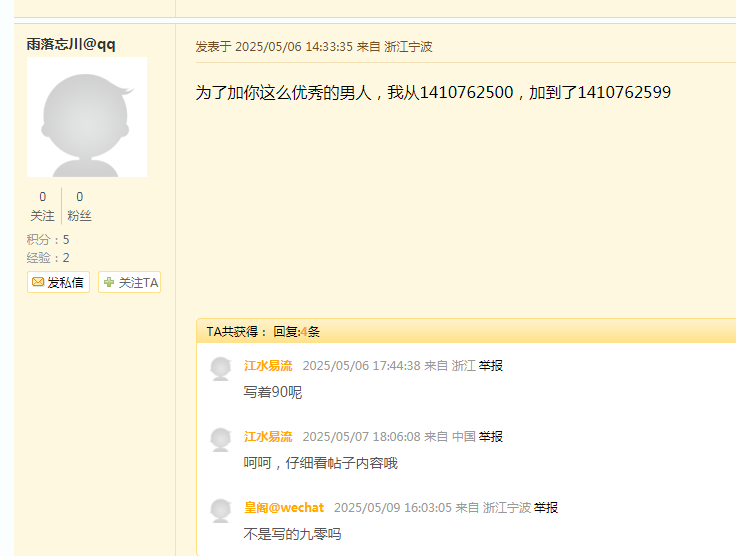
Task: Click avatar next to 写着90呢 reply
Action: coord(221,369)
